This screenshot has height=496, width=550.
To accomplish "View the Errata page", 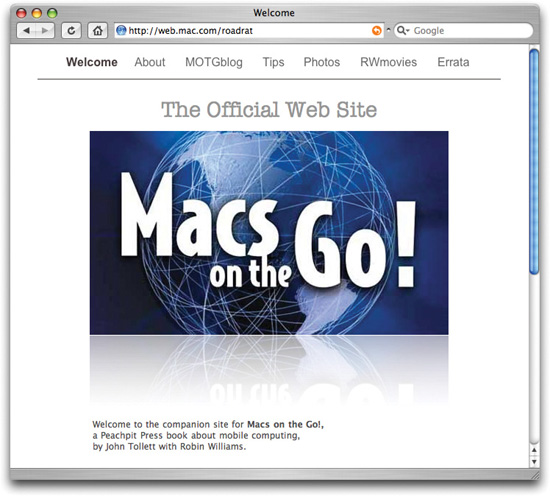I will [453, 62].
